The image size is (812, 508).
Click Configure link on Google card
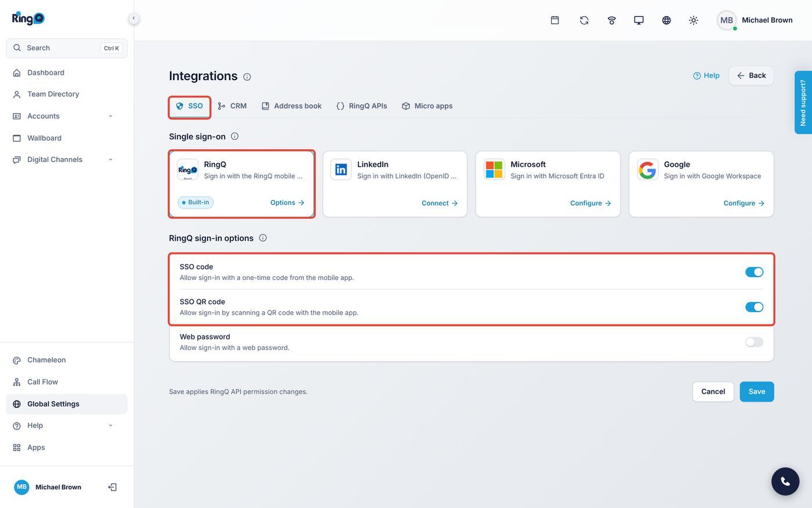(x=744, y=203)
